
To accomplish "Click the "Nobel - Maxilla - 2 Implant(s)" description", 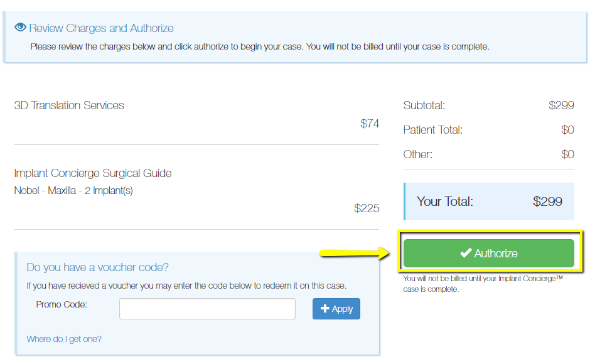I will click(73, 190).
